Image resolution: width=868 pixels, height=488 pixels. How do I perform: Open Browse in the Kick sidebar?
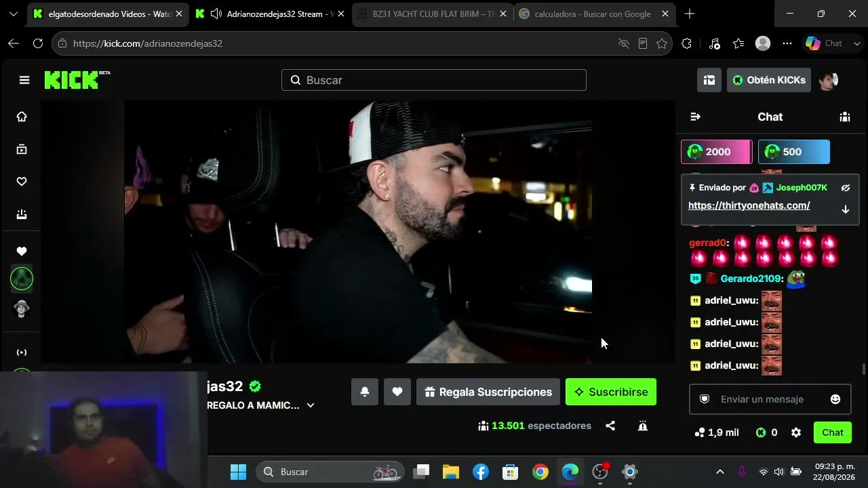click(x=22, y=149)
